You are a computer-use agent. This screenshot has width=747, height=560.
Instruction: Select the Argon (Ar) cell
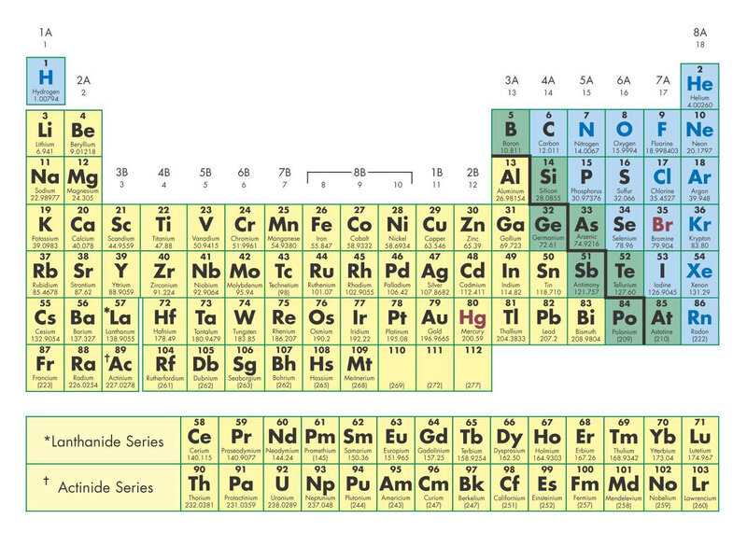click(x=699, y=180)
